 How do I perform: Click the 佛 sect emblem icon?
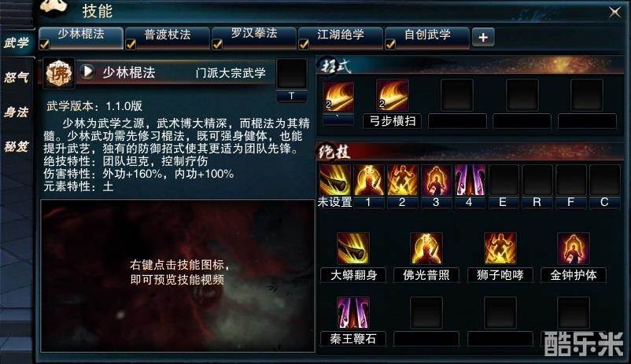[x=59, y=73]
